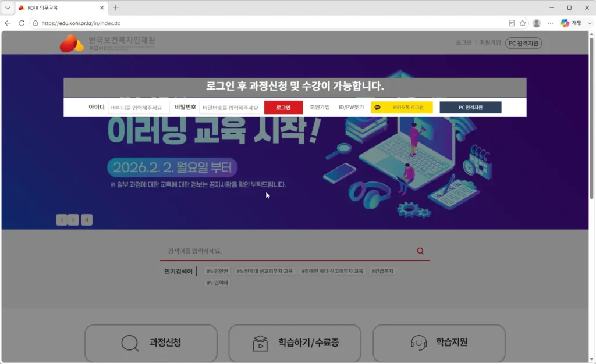This screenshot has width=596, height=364.
Task: Click the red search magnifier icon
Action: click(x=420, y=251)
